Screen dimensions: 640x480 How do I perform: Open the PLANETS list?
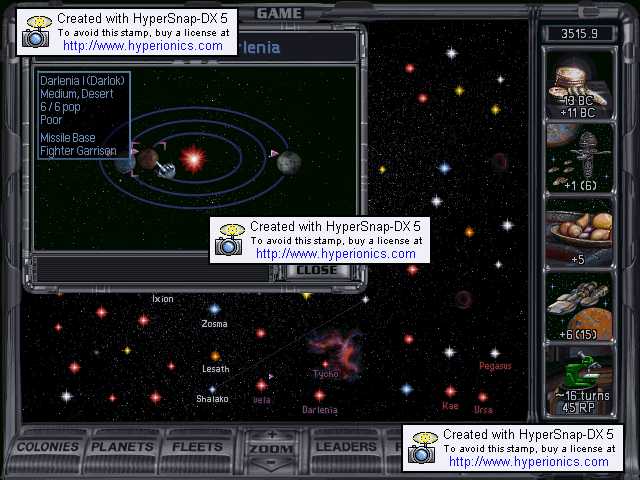pyautogui.click(x=122, y=447)
